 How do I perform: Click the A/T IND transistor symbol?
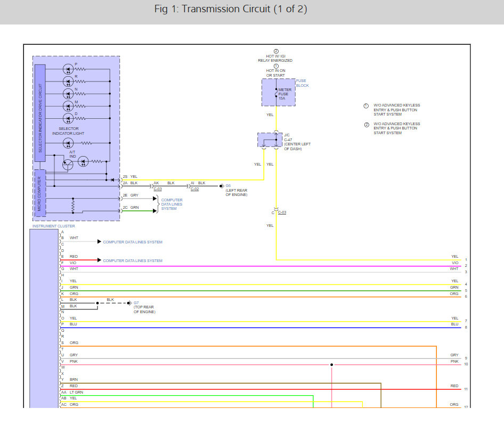(x=68, y=165)
